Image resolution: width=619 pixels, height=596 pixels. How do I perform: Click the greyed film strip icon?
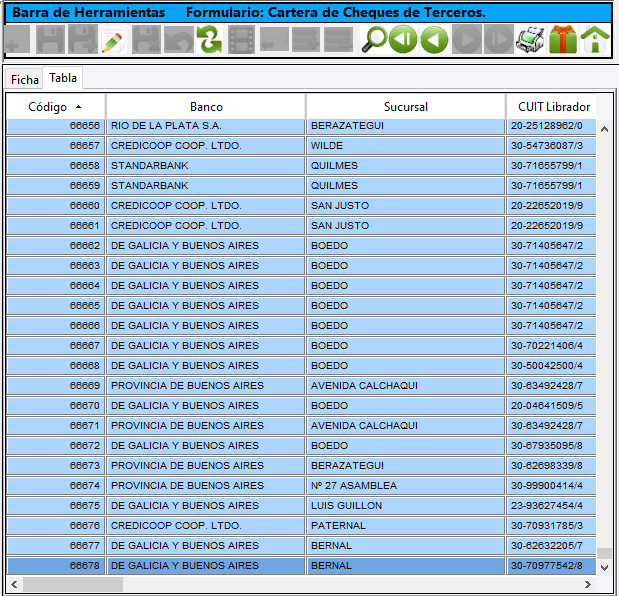pos(242,39)
